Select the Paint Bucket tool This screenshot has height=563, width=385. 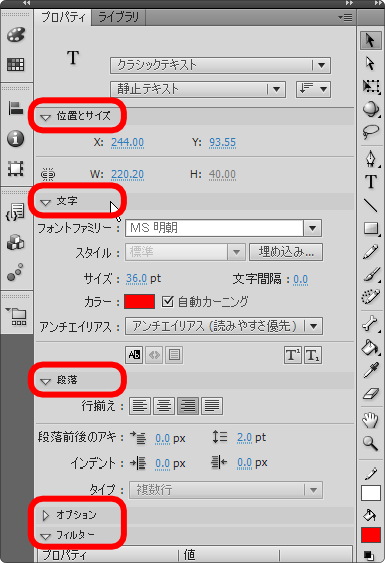pyautogui.click(x=371, y=347)
